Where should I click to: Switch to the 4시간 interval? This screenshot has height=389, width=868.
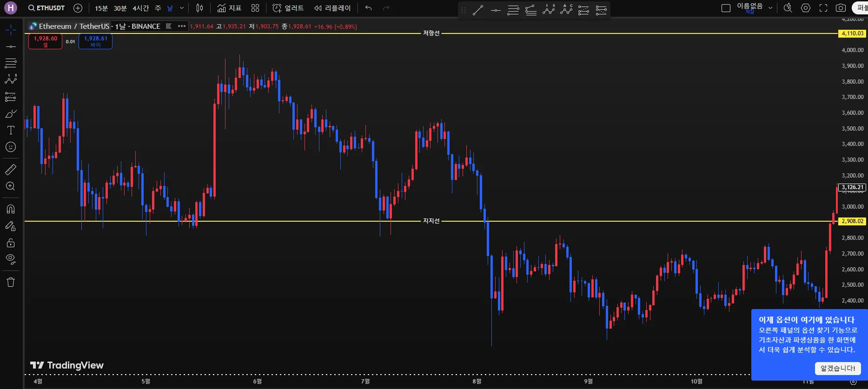click(x=140, y=8)
